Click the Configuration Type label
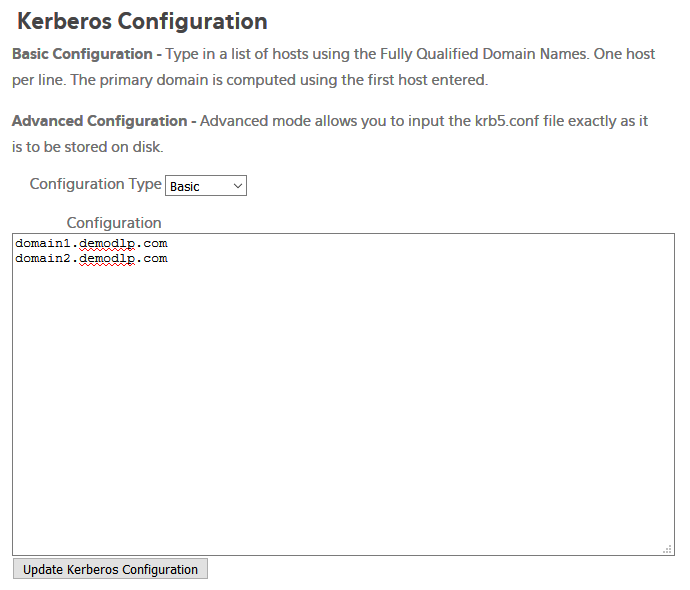 point(95,184)
